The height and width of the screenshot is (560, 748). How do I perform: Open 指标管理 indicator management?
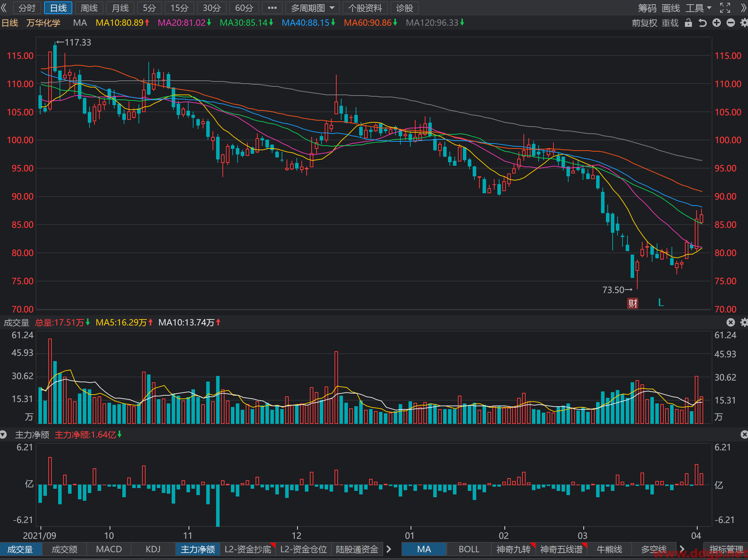(726, 549)
